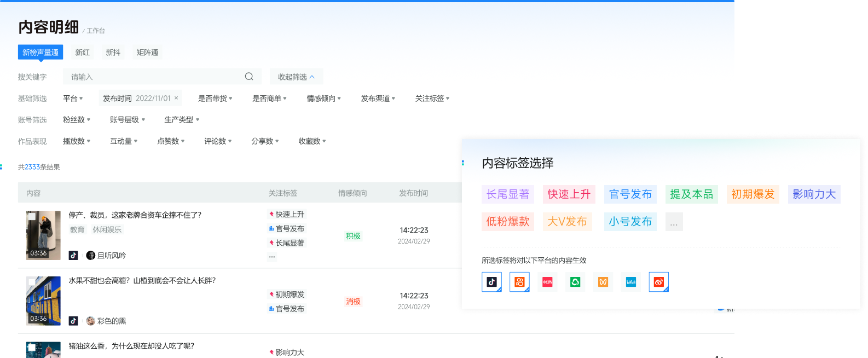
Task: Tick the checkbox on the 水果不甜 video thumbnail
Action: [x=32, y=282]
